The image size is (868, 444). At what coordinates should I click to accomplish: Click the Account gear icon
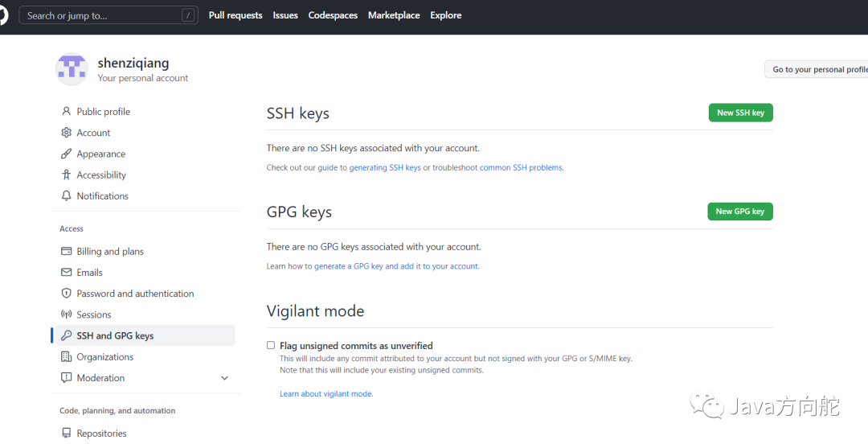[x=67, y=133]
